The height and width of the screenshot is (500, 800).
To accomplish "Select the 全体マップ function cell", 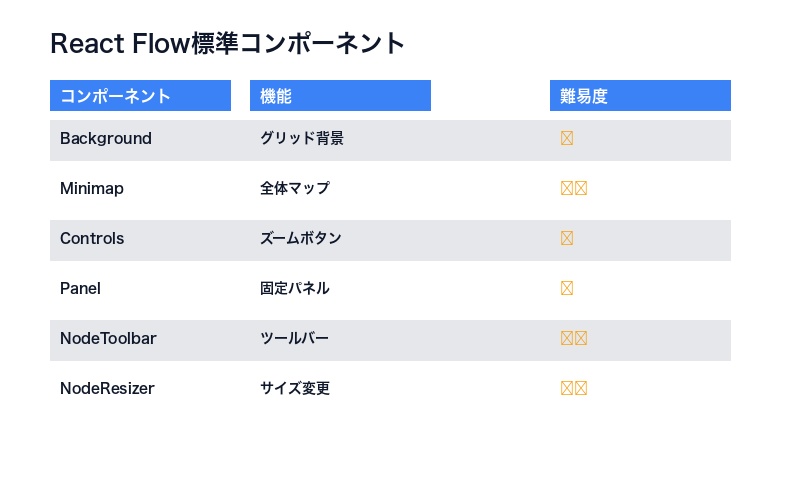I will coord(295,189).
